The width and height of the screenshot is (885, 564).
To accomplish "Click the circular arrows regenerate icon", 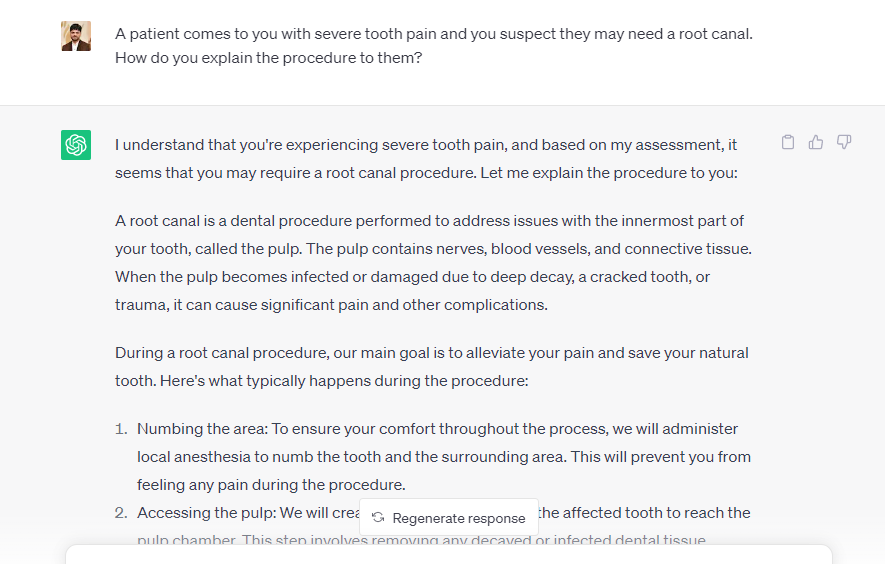I will (378, 518).
